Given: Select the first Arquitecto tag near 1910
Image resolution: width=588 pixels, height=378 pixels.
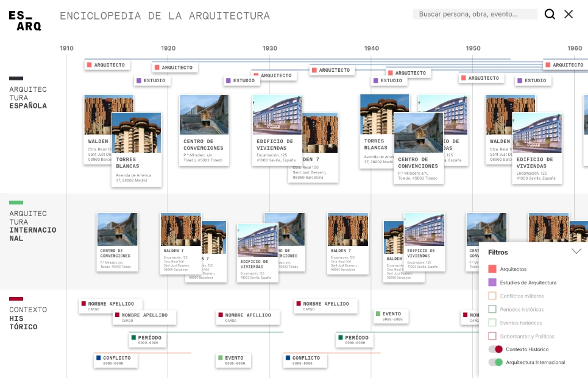Looking at the screenshot, I should coord(107,65).
